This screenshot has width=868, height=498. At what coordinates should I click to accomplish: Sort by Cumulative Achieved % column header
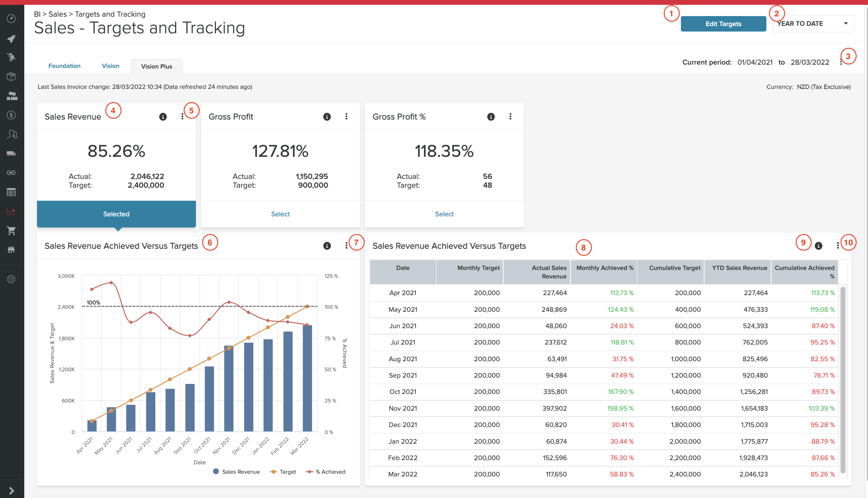click(804, 272)
